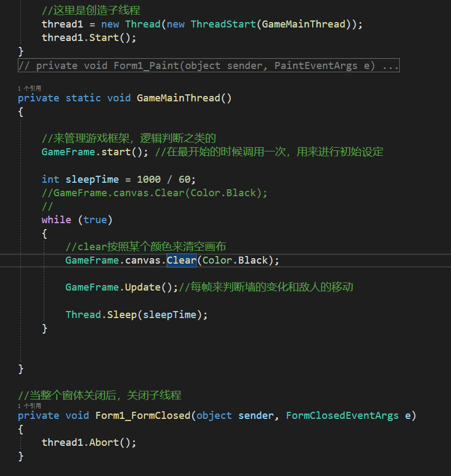Click the comment '//每帧来判断墙的变化和敌人的移动'
The image size is (451, 476).
click(x=266, y=287)
